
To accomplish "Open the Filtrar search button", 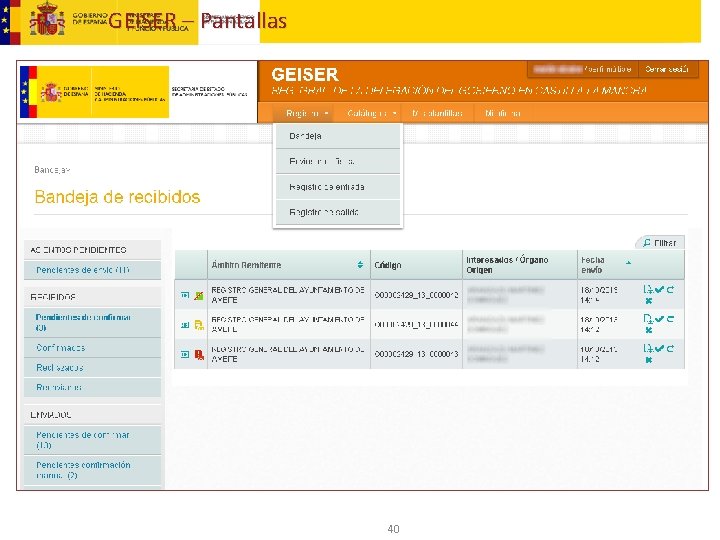I will 659,243.
